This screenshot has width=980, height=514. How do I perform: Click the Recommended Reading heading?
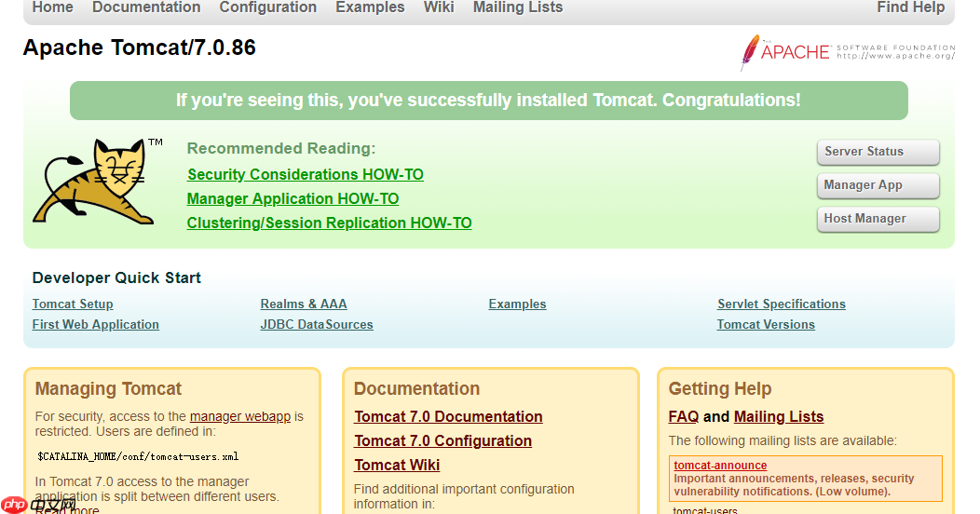click(x=281, y=149)
